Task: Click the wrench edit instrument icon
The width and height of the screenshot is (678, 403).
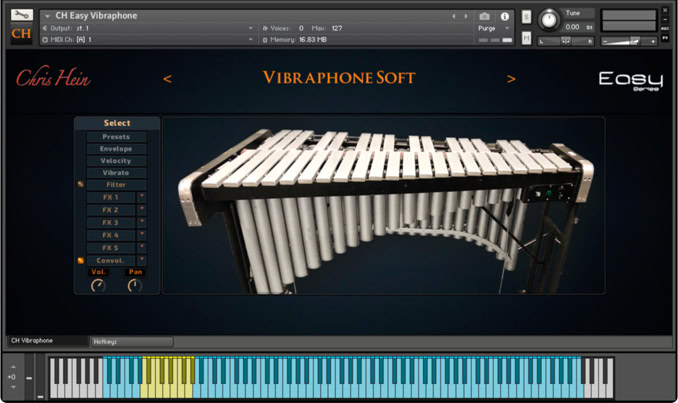Action: pyautogui.click(x=22, y=15)
